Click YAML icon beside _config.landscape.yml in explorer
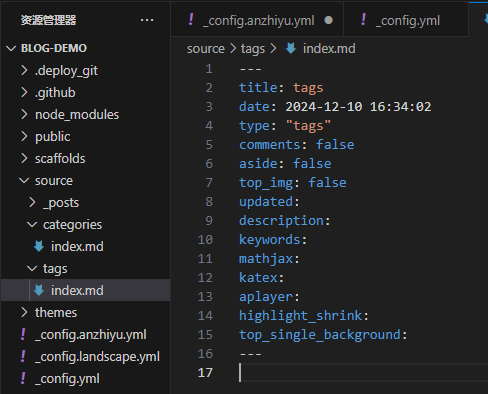Screen dimensions: 488x394 point(23,356)
